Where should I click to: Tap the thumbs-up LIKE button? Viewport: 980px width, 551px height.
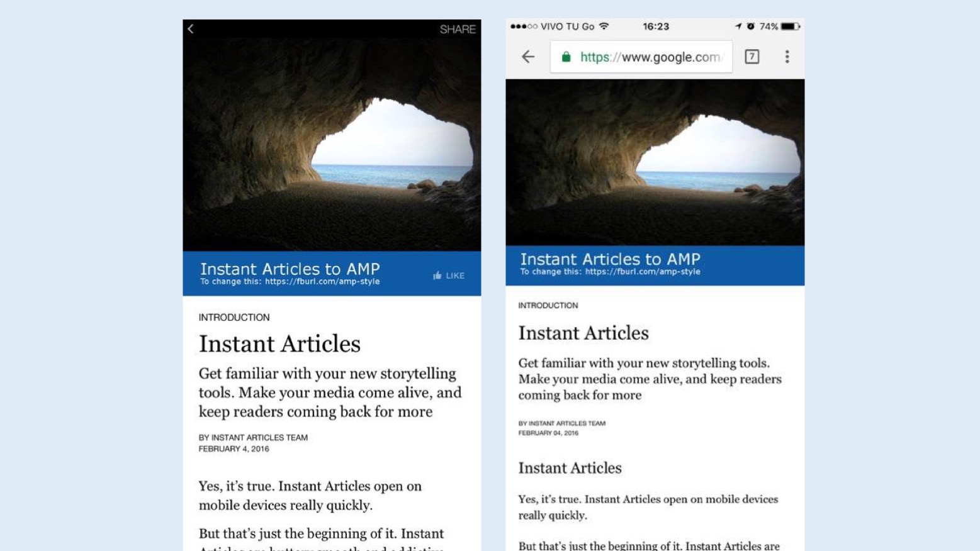(x=449, y=275)
